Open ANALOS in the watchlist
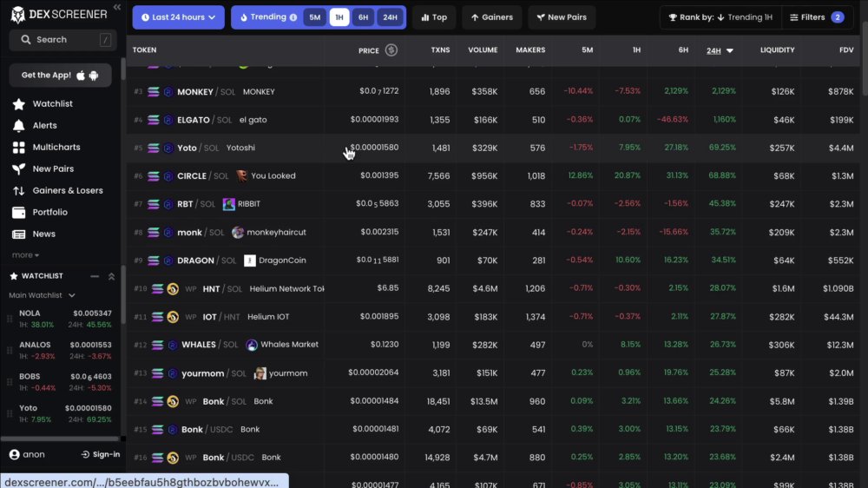The width and height of the screenshot is (868, 488). click(x=65, y=350)
